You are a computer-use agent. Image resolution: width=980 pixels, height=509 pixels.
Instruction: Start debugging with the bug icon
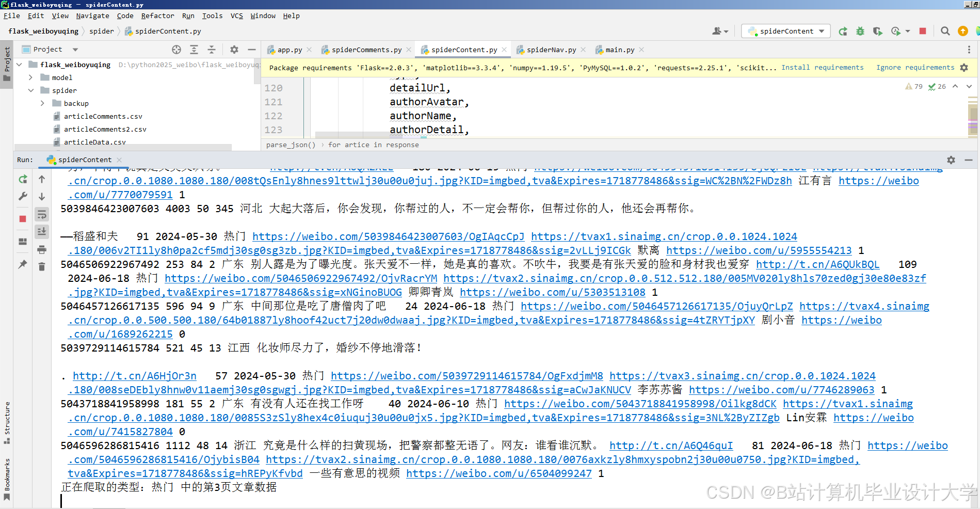point(860,31)
